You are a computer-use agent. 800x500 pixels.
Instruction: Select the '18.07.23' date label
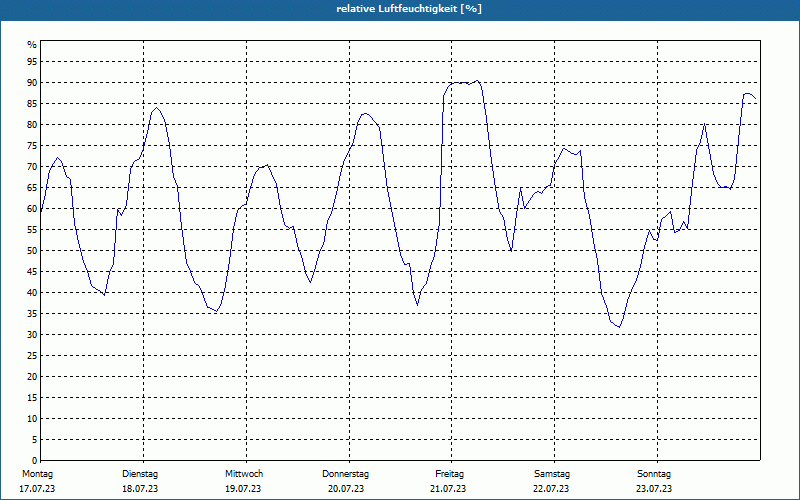[140, 489]
